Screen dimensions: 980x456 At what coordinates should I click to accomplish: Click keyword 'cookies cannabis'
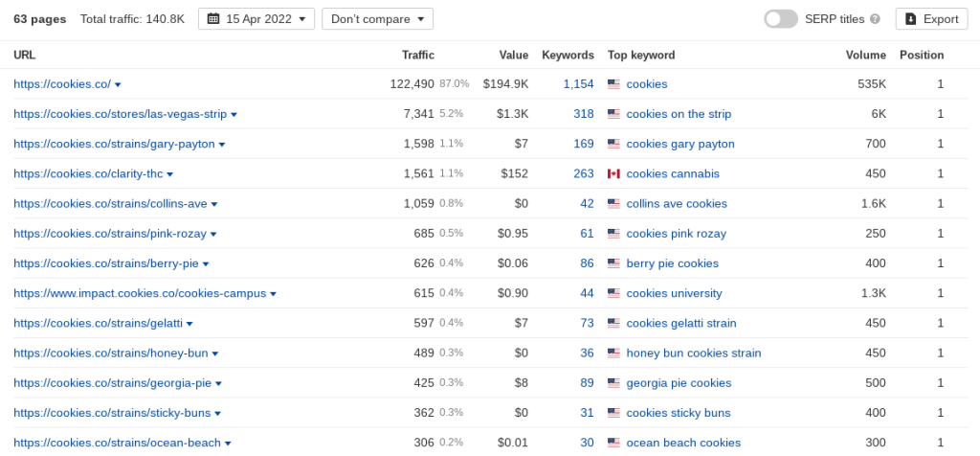(673, 174)
